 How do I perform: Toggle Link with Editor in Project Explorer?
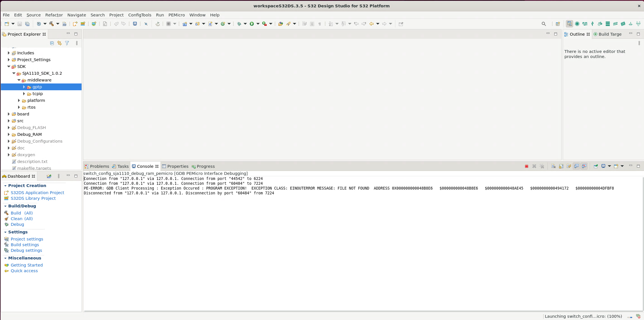coord(59,43)
